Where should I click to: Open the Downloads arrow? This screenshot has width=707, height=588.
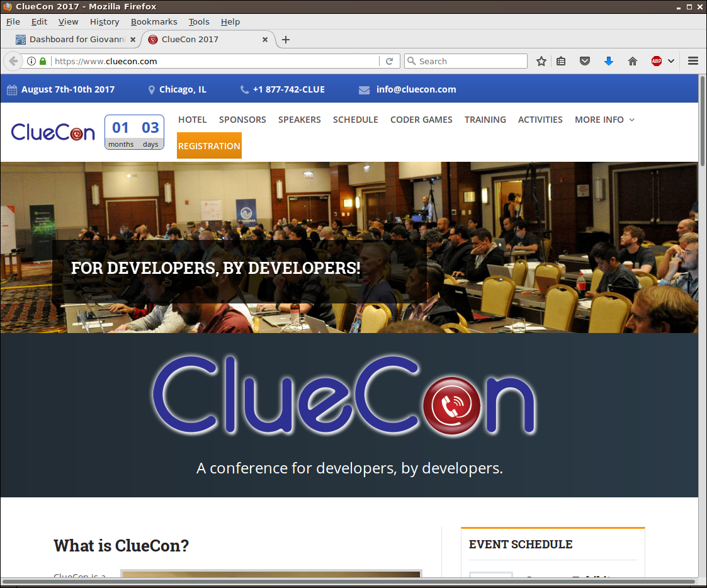click(x=609, y=61)
